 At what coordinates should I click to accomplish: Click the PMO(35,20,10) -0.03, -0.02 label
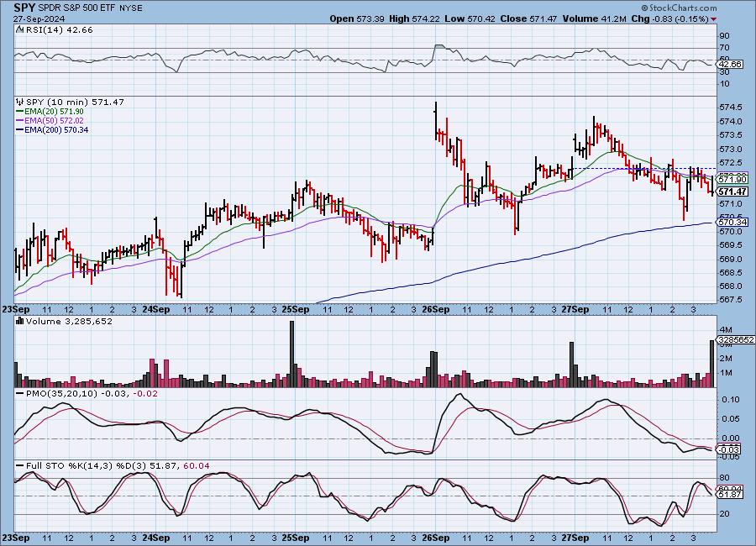[x=92, y=394]
